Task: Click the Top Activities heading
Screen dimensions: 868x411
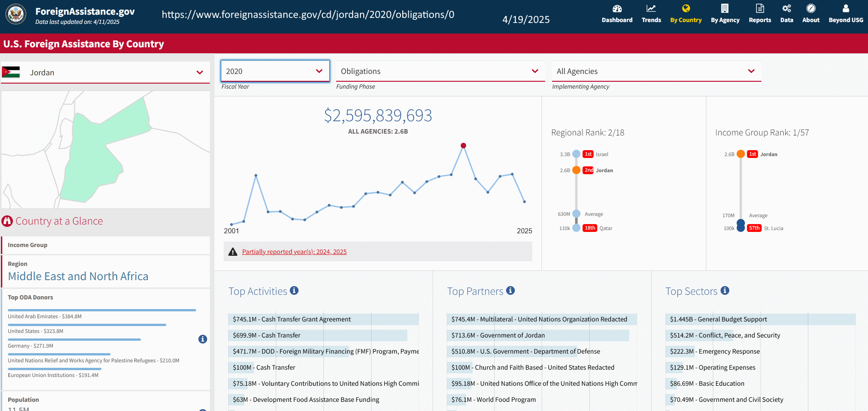Action: click(x=258, y=291)
